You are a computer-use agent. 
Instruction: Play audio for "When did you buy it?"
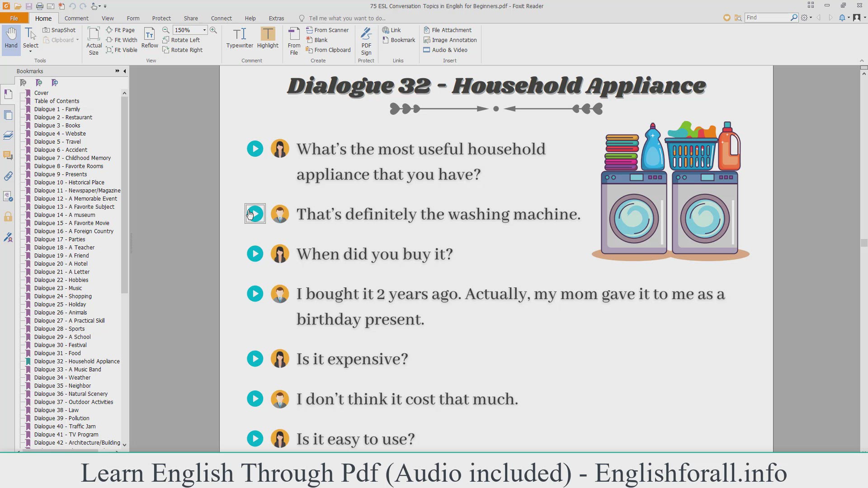coord(255,254)
